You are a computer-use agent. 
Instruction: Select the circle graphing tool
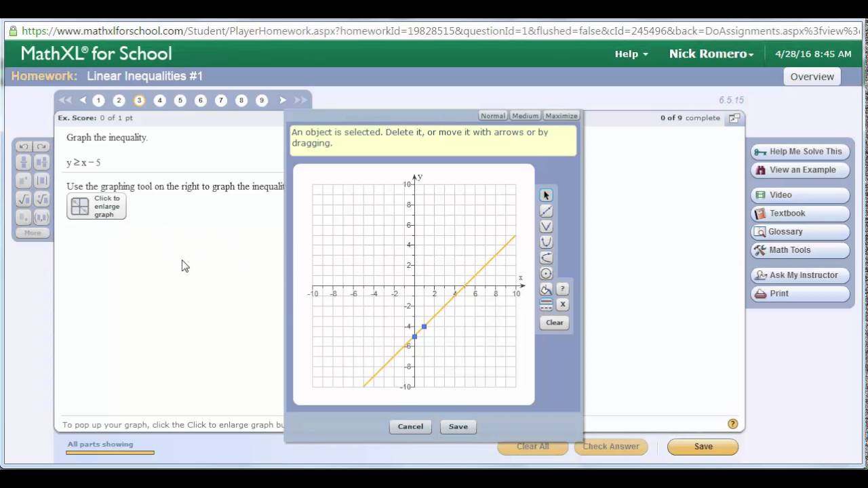pos(546,273)
